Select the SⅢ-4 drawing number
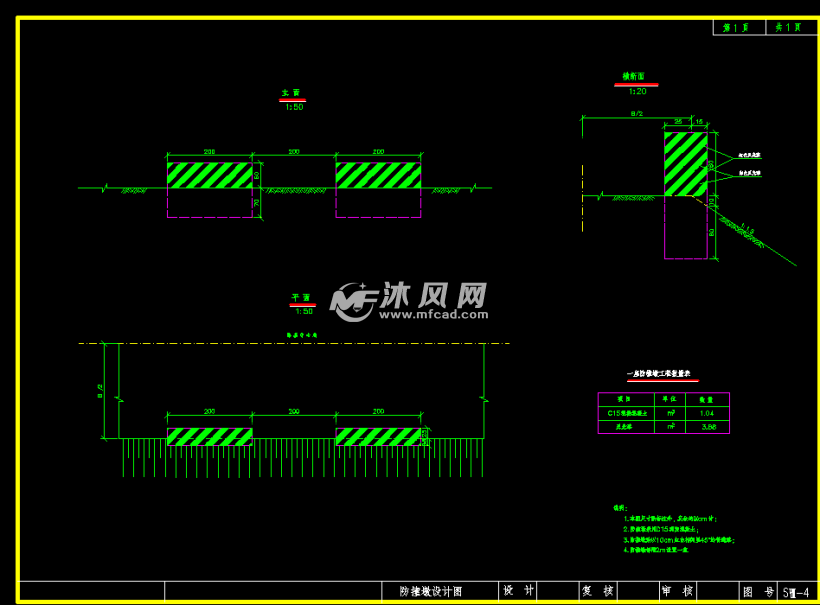The height and width of the screenshot is (605, 820). tap(795, 592)
